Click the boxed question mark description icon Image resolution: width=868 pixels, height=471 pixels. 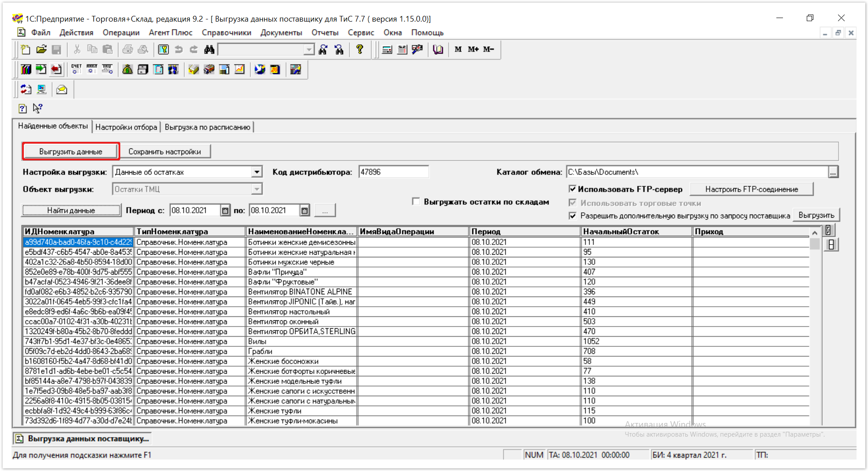(x=22, y=108)
